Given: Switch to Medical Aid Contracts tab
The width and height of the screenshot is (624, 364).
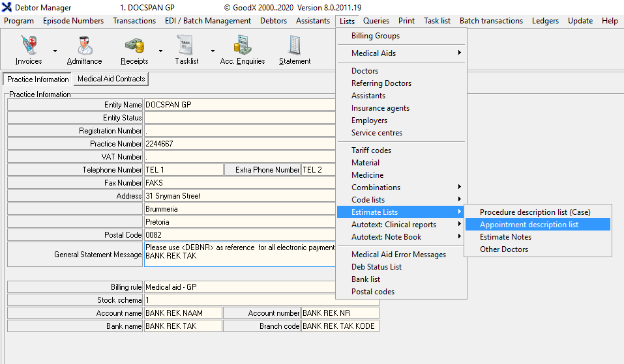Looking at the screenshot, I should coord(111,79).
